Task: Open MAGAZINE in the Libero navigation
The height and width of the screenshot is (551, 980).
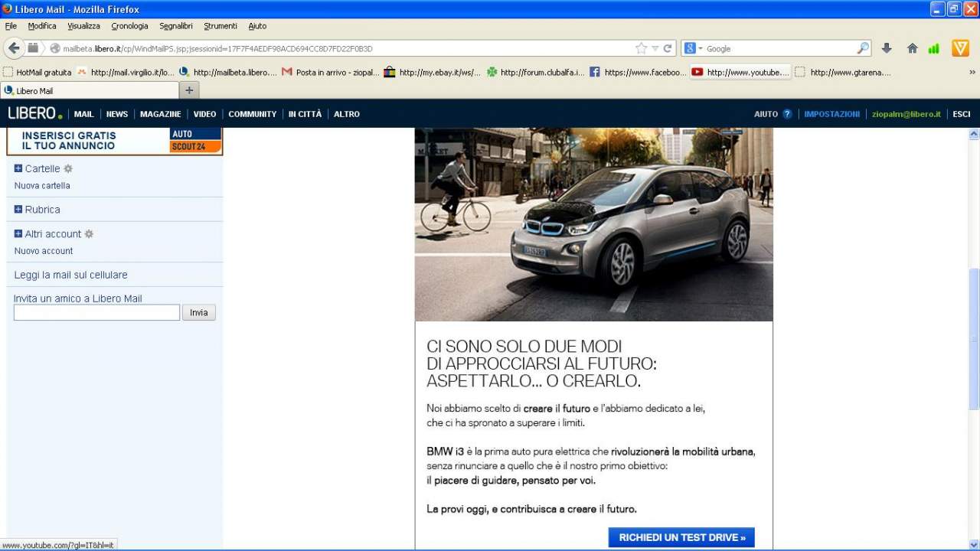Action: (x=161, y=114)
